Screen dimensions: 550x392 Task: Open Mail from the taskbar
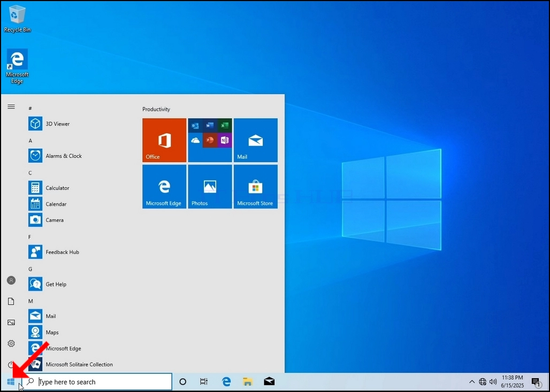tap(269, 381)
